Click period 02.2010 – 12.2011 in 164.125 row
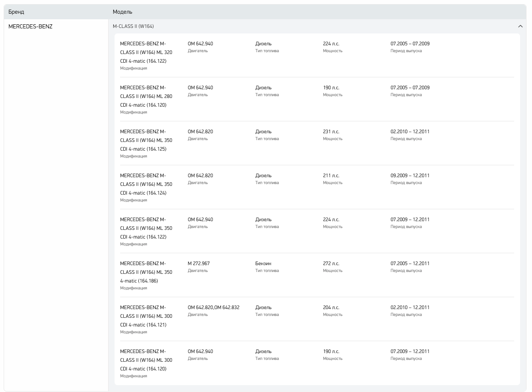Screen dimensions: 532x392 pos(410,131)
